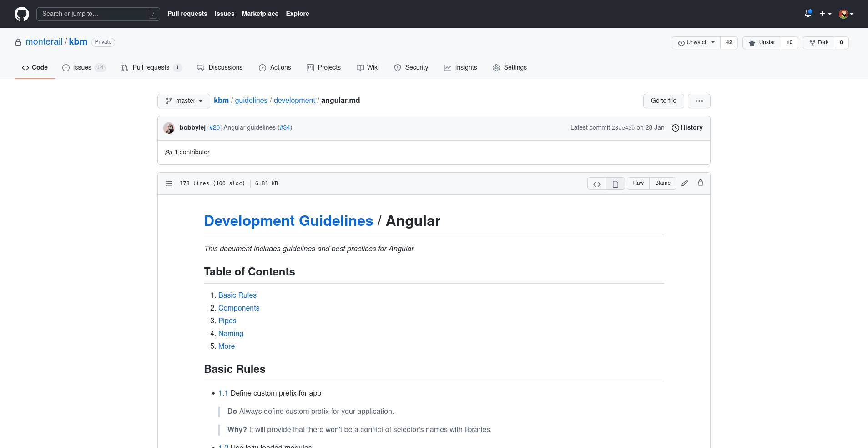
Task: Display the rendered blob view
Action: click(615, 183)
